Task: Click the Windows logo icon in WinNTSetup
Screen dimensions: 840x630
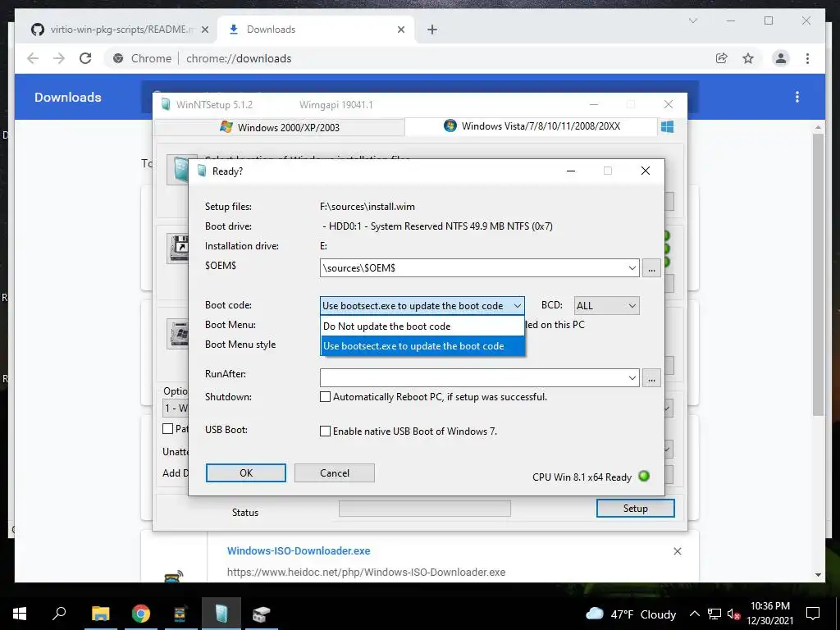Action: 667,127
